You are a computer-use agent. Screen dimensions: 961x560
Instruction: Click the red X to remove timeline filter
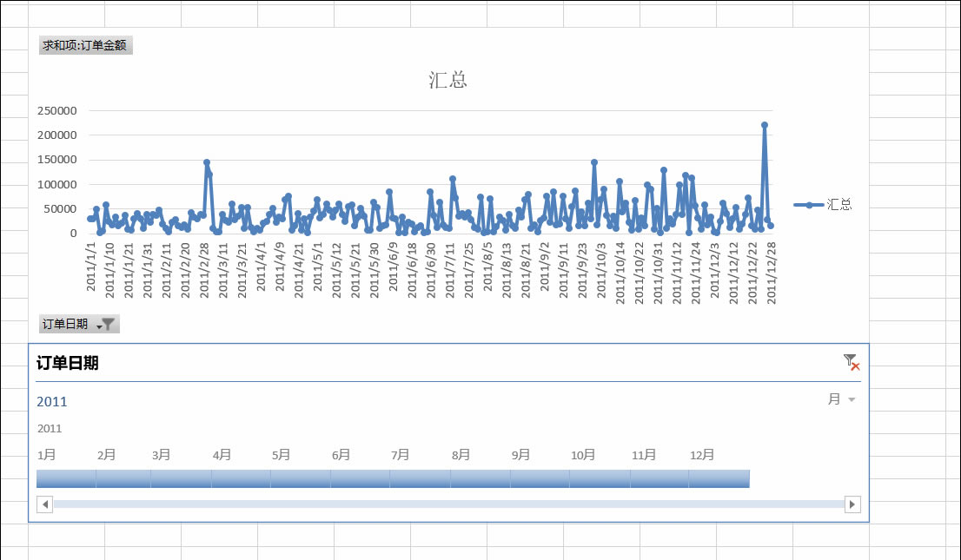click(x=856, y=366)
